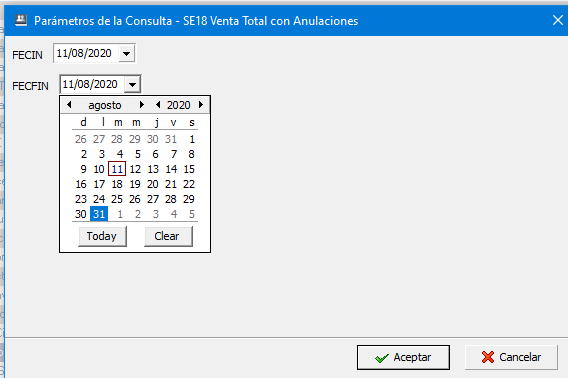The height and width of the screenshot is (378, 568).
Task: Confirm with the Aceptar button
Action: point(403,357)
